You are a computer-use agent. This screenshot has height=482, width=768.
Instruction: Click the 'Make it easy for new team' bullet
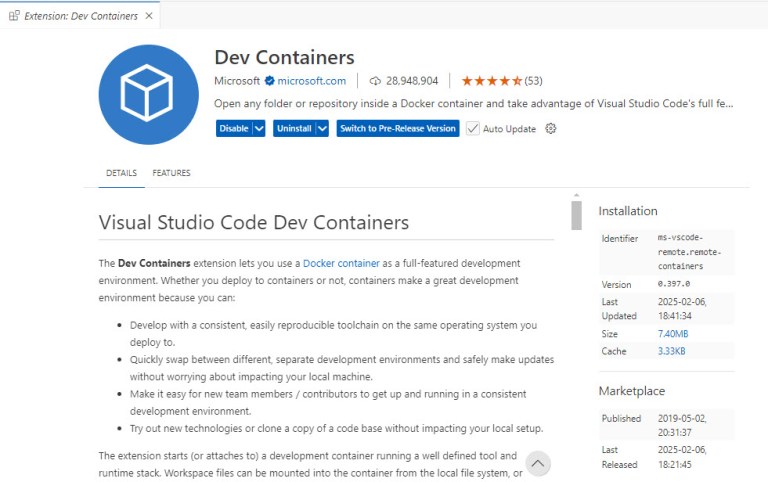point(328,402)
